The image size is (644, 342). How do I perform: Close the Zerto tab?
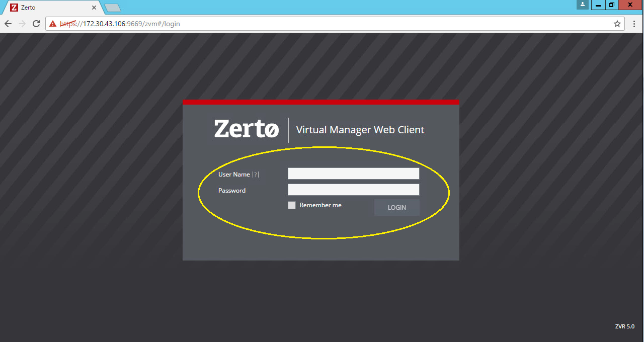click(94, 8)
